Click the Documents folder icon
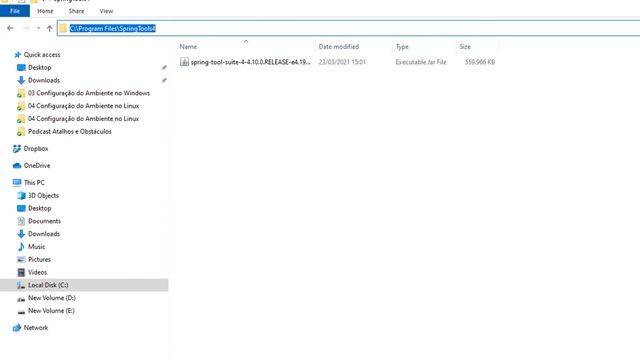This screenshot has height=360, width=640. pyautogui.click(x=21, y=221)
